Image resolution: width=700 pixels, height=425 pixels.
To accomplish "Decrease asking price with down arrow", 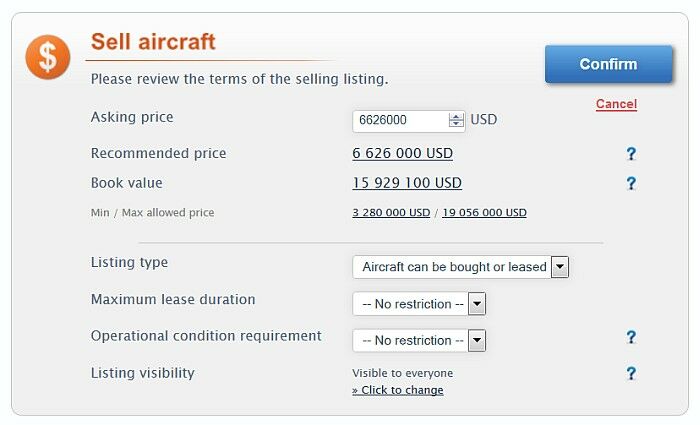I will pyautogui.click(x=457, y=124).
